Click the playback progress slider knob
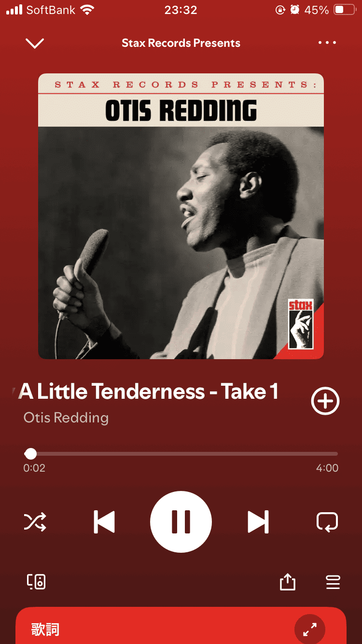The width and height of the screenshot is (362, 644). tap(30, 454)
